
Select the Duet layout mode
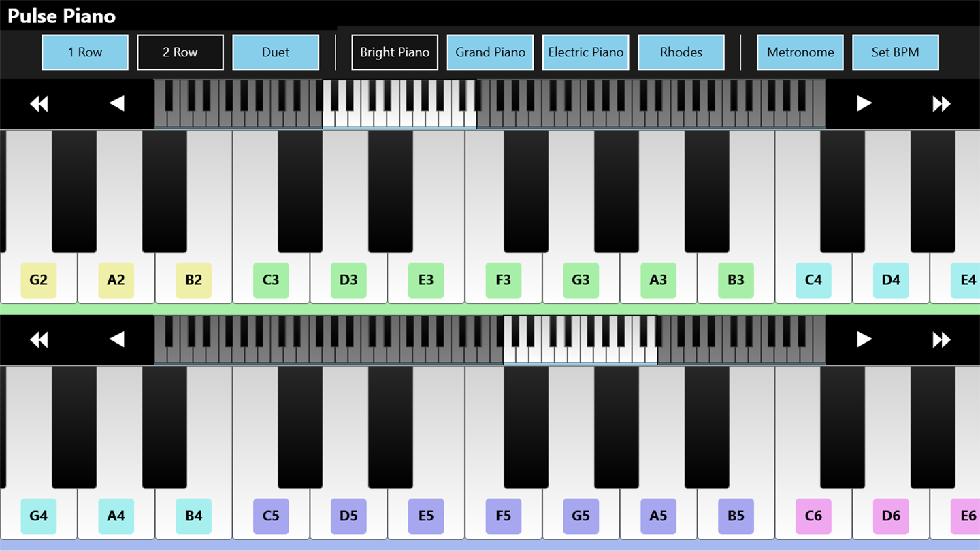[x=276, y=52]
